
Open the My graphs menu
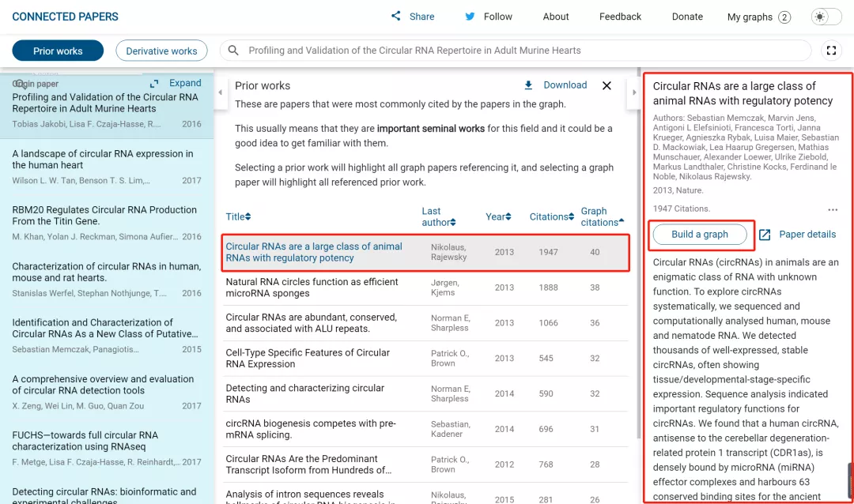pyautogui.click(x=758, y=17)
